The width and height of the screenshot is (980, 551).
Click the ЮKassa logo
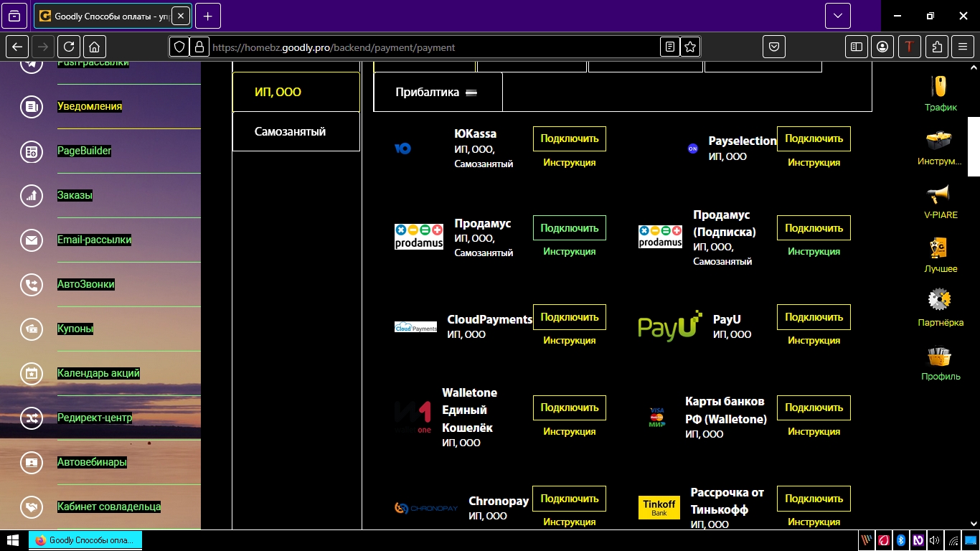click(x=402, y=149)
